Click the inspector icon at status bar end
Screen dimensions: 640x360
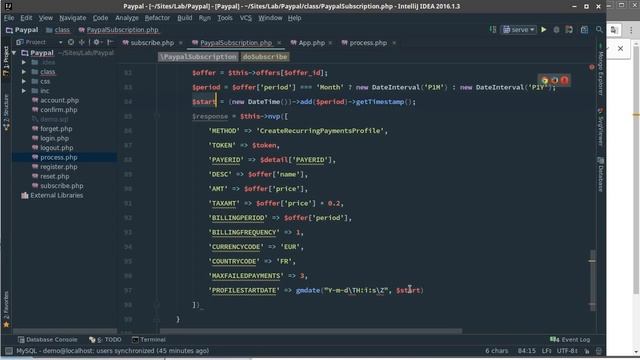click(599, 351)
